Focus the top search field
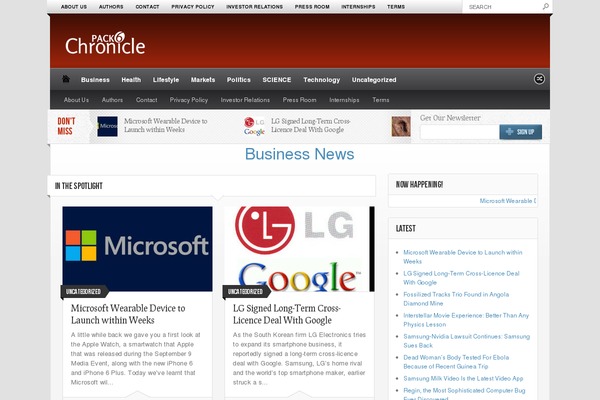Screen dimensions: 600x400 [503, 7]
